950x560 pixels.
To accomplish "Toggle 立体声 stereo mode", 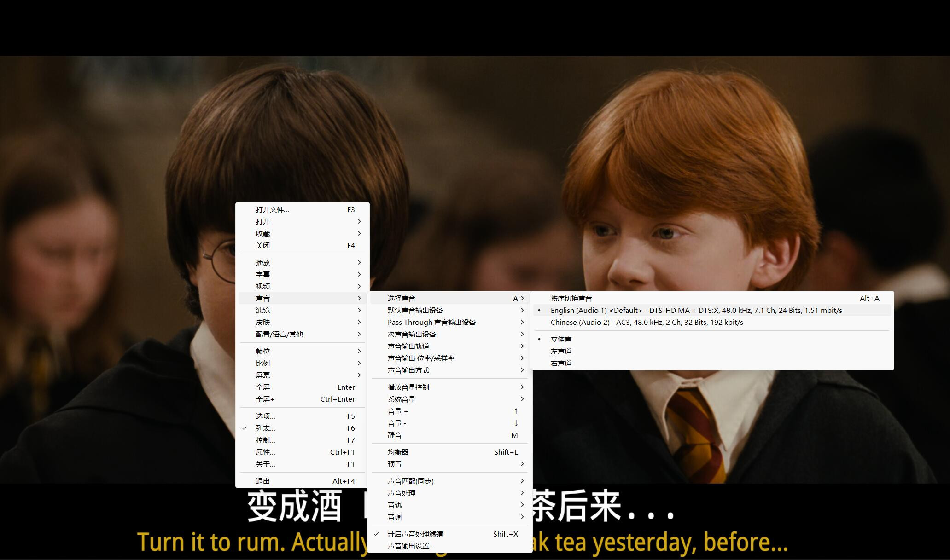I will click(560, 339).
